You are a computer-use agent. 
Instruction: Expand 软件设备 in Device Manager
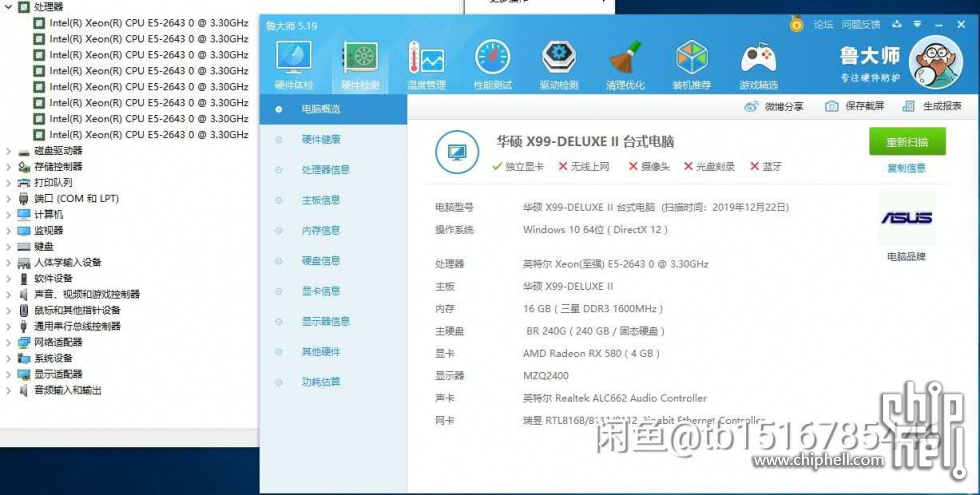point(8,278)
